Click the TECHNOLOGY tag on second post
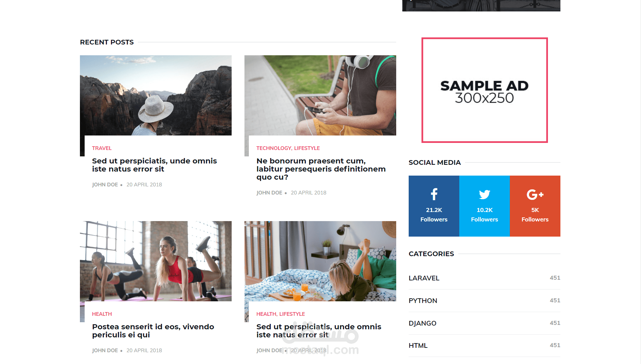 (274, 148)
